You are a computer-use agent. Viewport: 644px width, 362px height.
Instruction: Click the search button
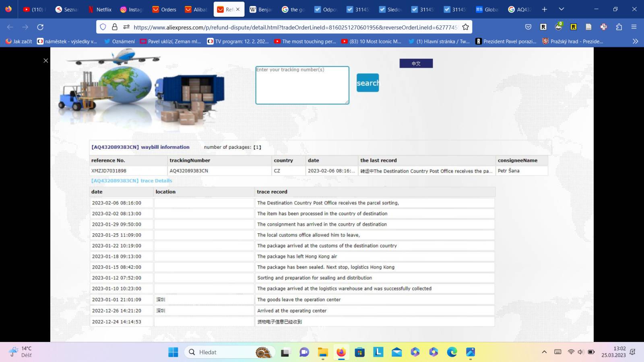click(x=367, y=83)
